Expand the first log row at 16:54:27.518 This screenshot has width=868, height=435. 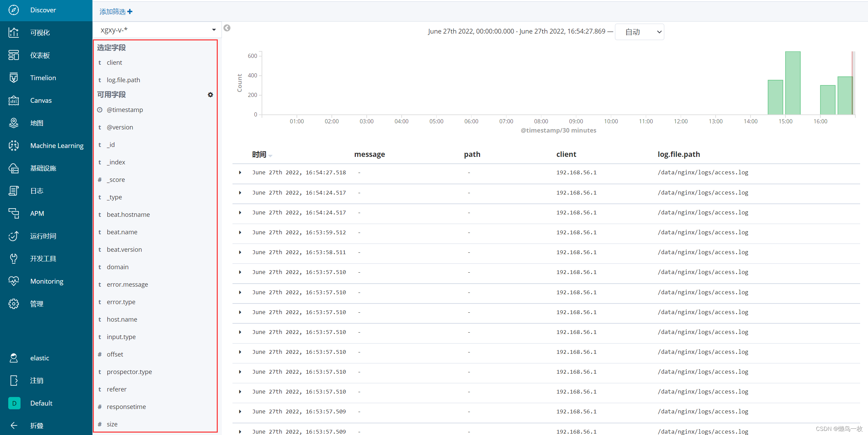click(240, 173)
